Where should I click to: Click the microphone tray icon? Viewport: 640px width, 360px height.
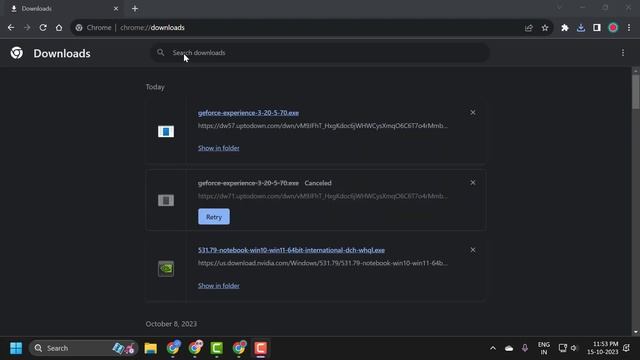[x=525, y=348]
